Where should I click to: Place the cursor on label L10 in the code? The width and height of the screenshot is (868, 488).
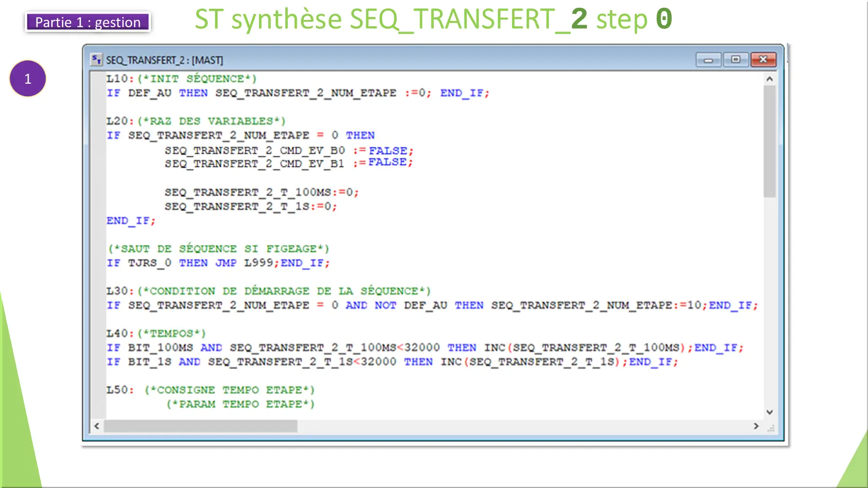[x=117, y=78]
